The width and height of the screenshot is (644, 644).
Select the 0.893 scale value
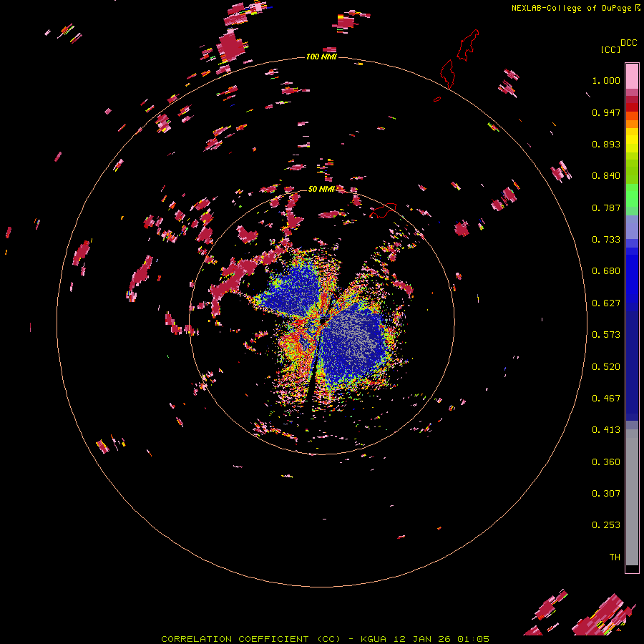[x=606, y=144]
